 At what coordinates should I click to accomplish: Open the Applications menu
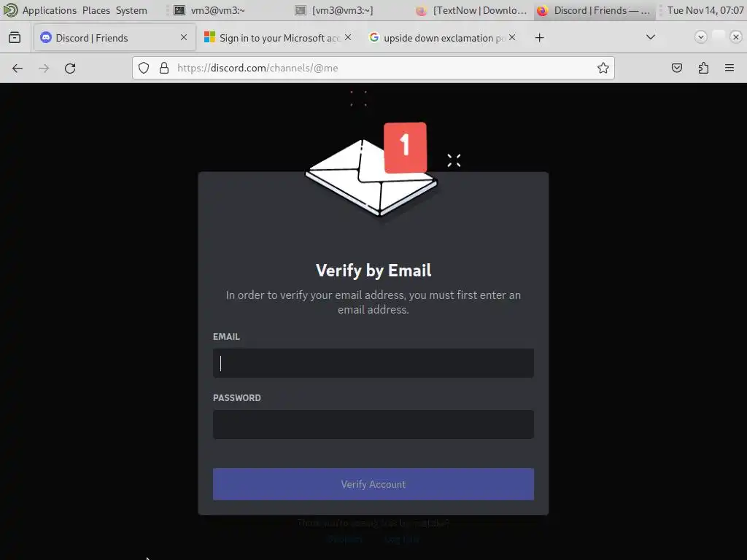point(49,10)
